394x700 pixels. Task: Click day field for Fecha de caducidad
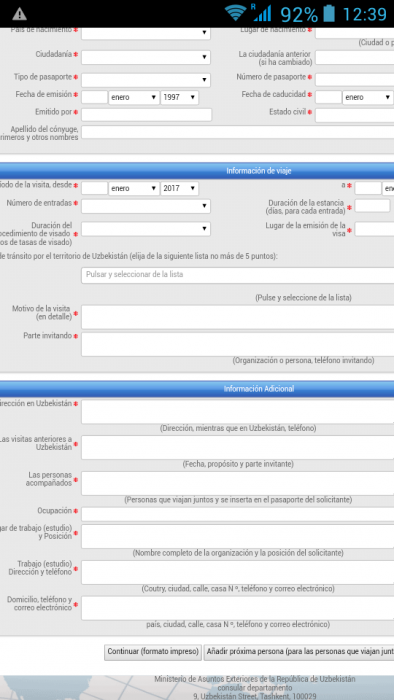(x=328, y=97)
